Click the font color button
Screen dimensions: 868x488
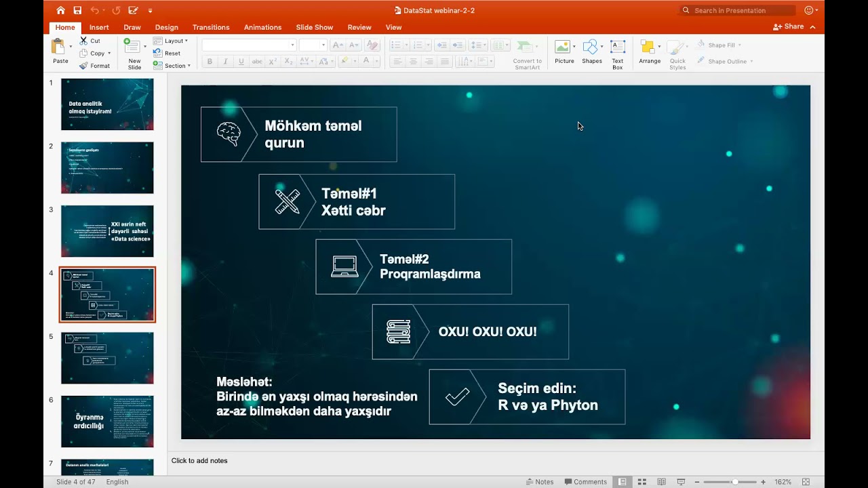pos(366,61)
